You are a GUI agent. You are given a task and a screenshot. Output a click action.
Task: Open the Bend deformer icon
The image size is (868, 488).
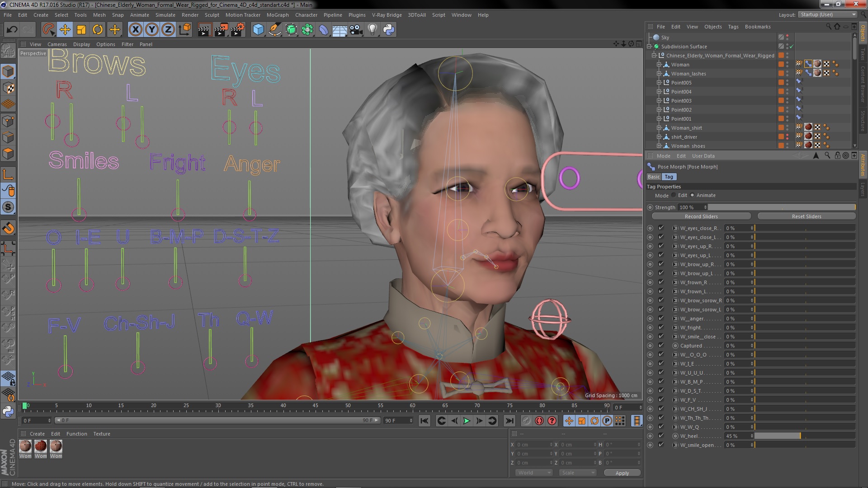pyautogui.click(x=324, y=30)
